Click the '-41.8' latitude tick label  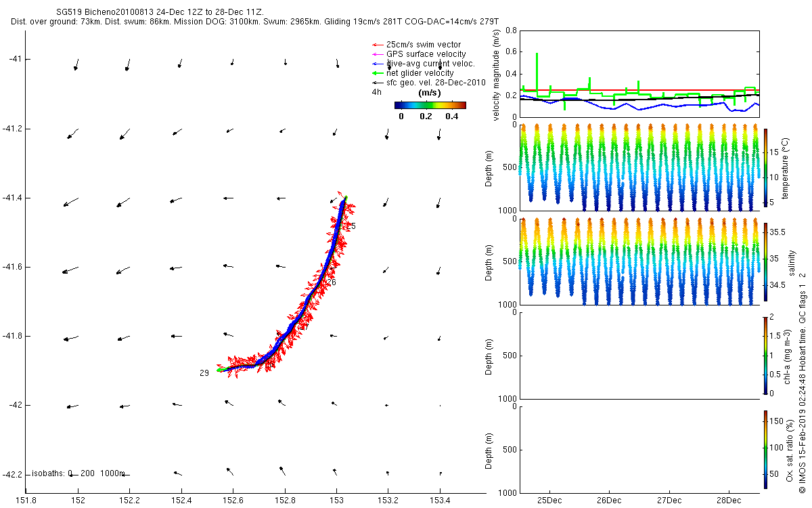point(13,336)
